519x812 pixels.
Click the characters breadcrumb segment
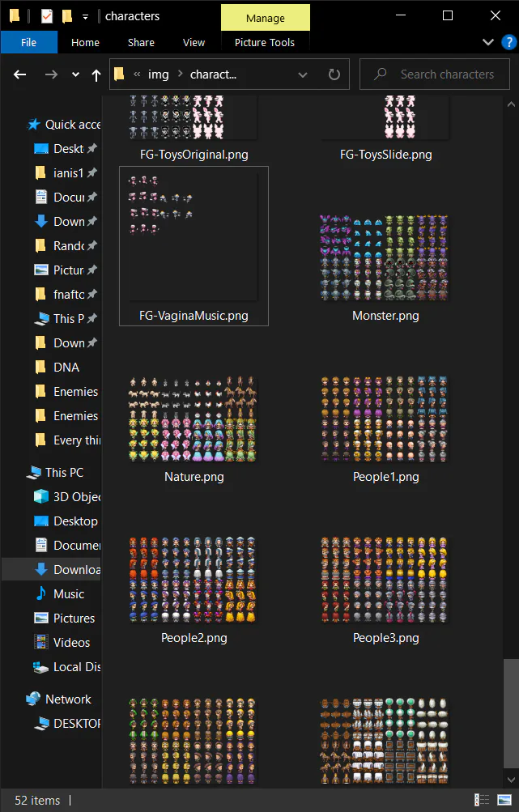[213, 74]
